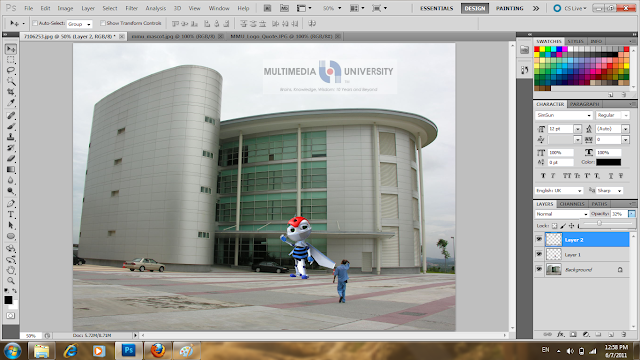Select the Crop tool
Screen dimensions: 640x360
pos(11,91)
